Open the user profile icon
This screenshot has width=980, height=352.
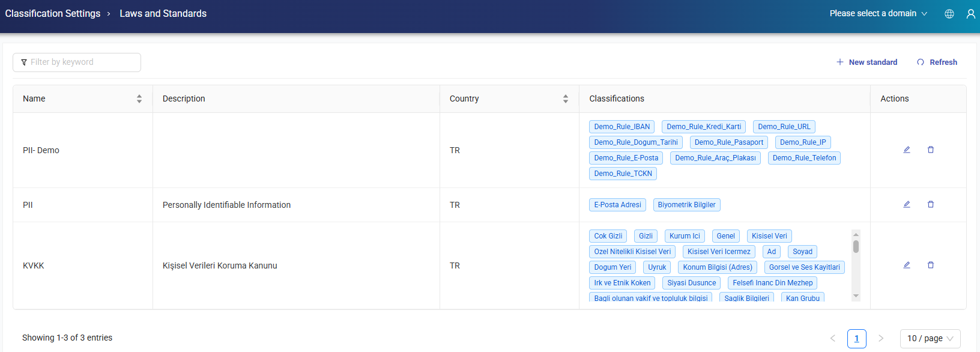click(970, 14)
